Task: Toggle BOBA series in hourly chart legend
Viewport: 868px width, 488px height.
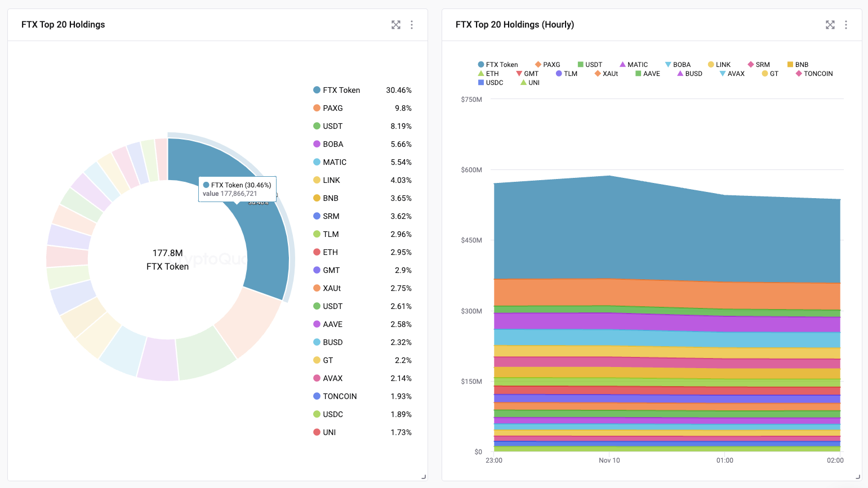Action: 678,65
